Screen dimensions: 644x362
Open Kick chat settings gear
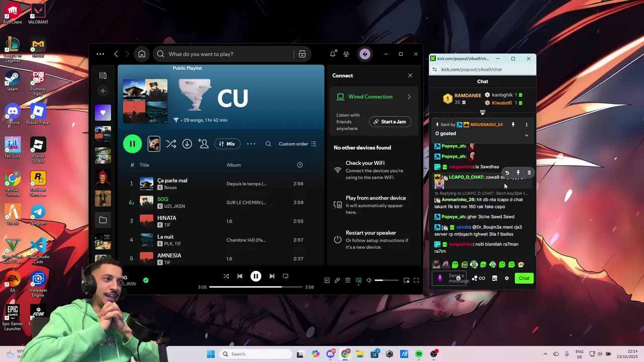point(507,278)
